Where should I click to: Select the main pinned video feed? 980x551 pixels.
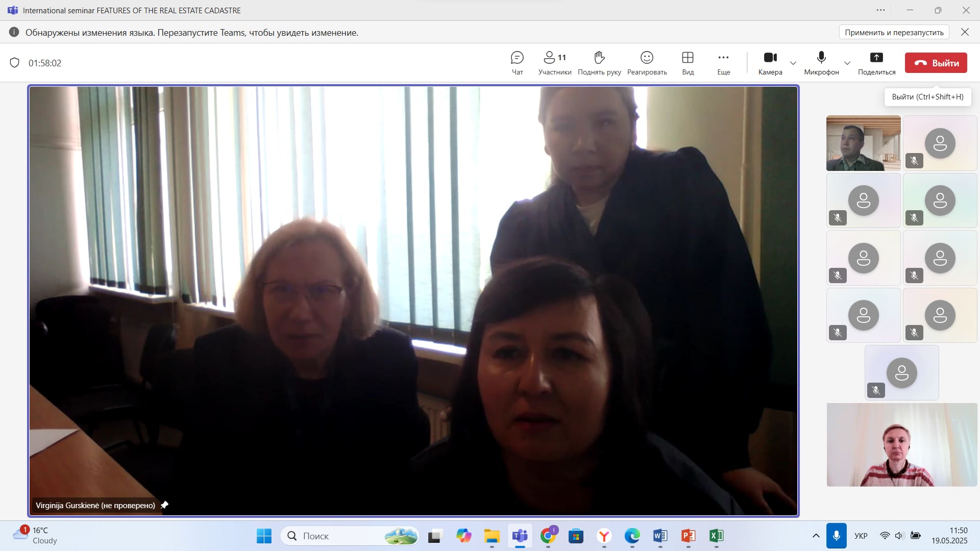tap(413, 301)
